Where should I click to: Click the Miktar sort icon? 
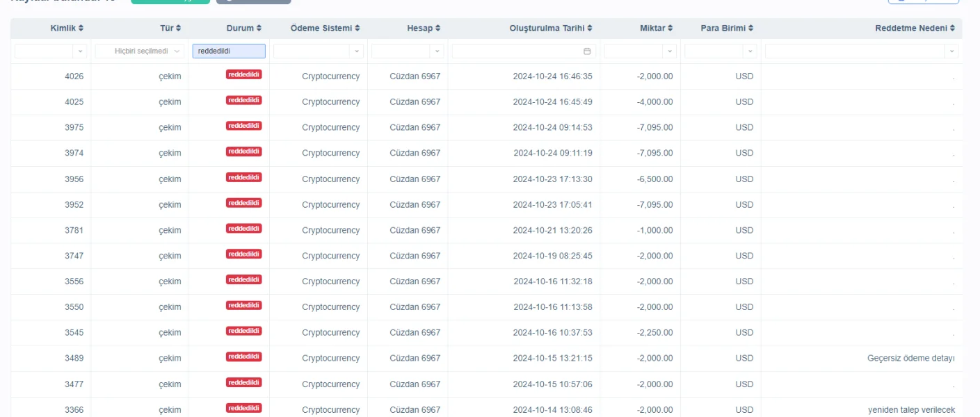coord(670,28)
